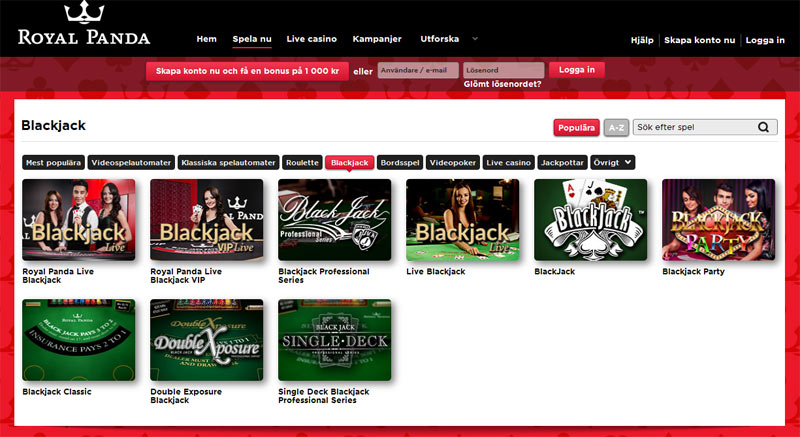Open the Övrigt category dropdown
Image resolution: width=800 pixels, height=437 pixels.
click(613, 163)
